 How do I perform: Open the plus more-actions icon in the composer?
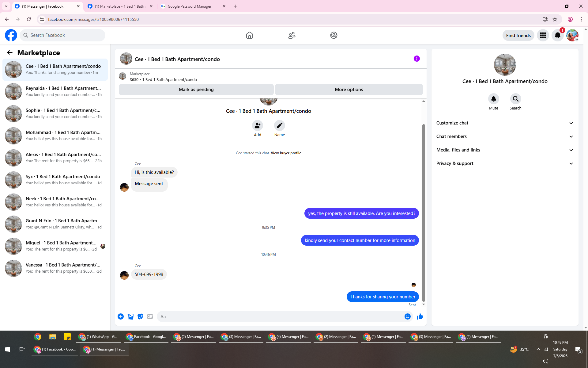point(121,316)
